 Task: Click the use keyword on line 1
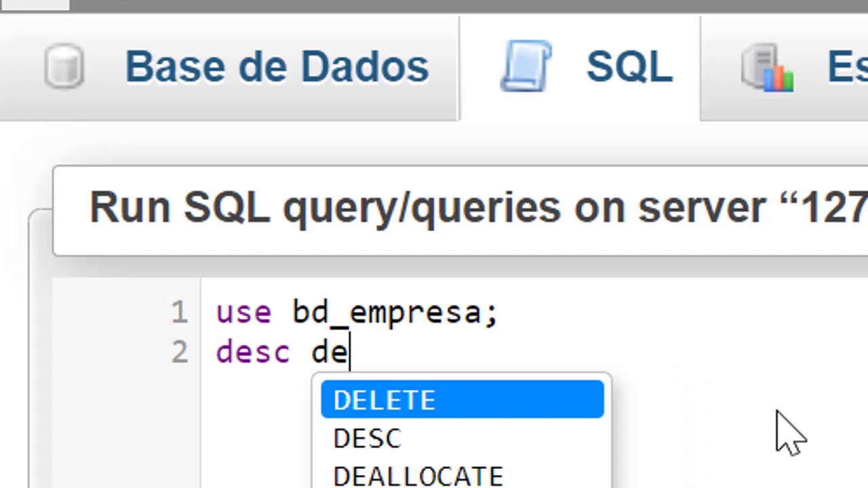point(243,313)
